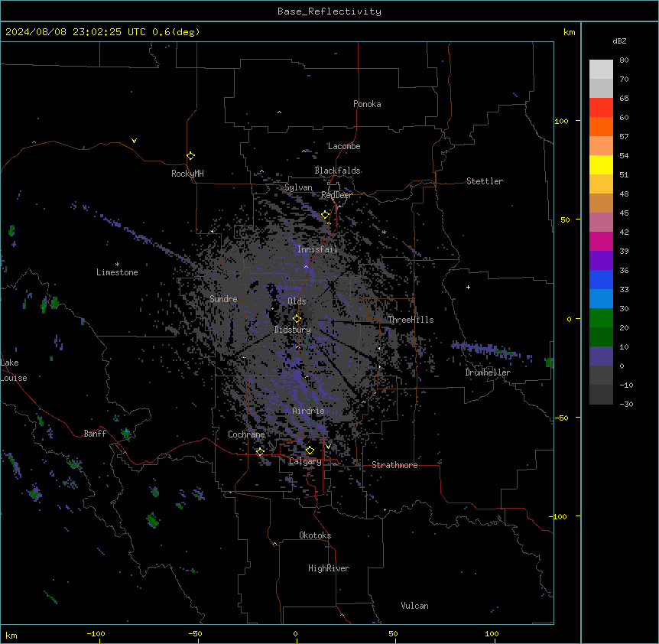Click the Sylvan label on the map
Screen dimensions: 659x644
pyautogui.click(x=298, y=187)
